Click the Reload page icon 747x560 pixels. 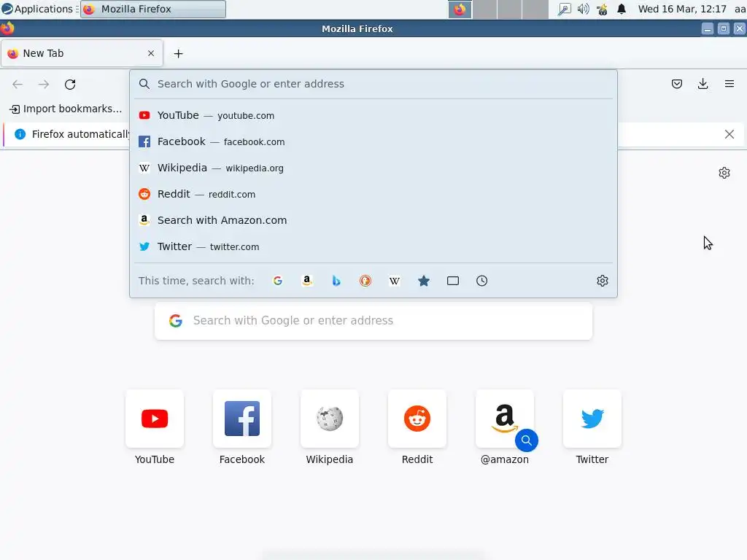[70, 85]
